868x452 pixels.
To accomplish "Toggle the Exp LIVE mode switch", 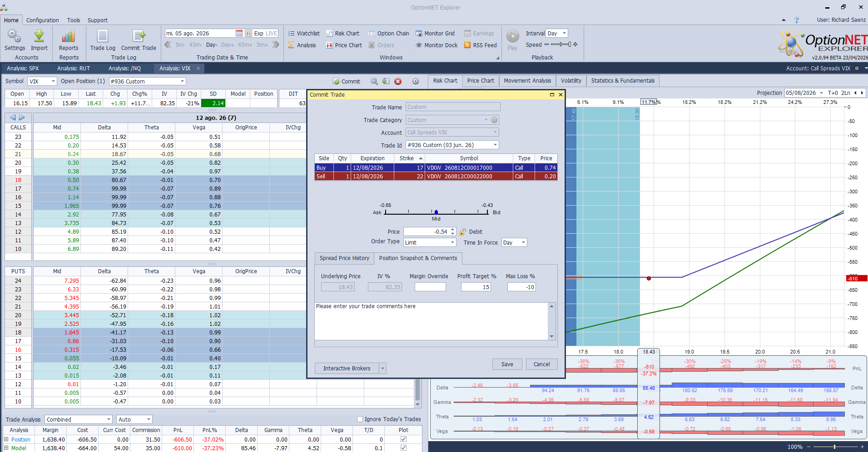I will point(266,33).
